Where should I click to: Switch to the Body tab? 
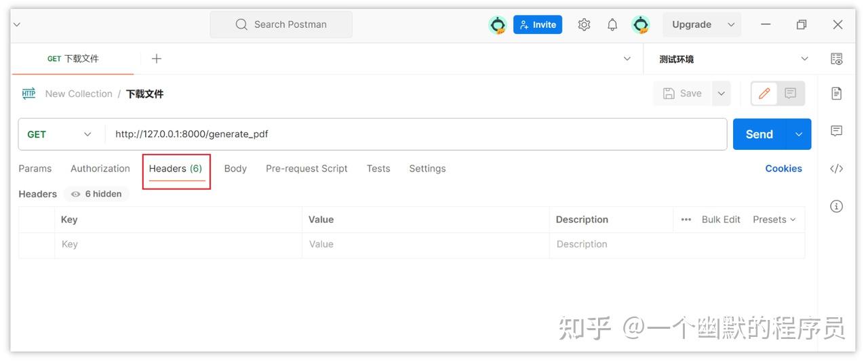(235, 169)
